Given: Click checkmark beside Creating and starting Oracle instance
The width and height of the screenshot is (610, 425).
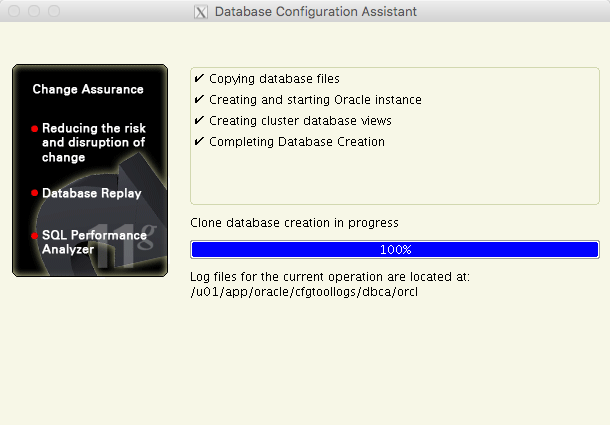Looking at the screenshot, I should pyautogui.click(x=199, y=100).
